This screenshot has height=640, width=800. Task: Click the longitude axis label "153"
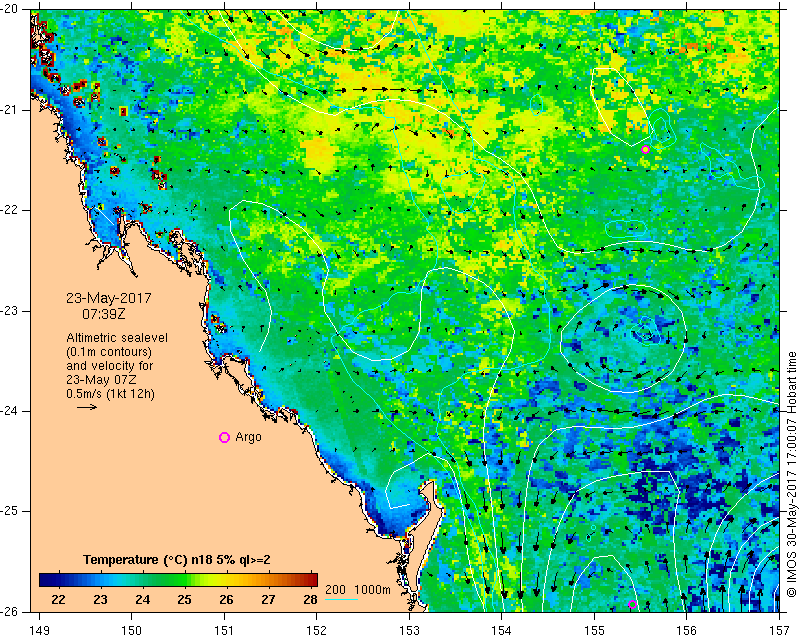coord(410,631)
